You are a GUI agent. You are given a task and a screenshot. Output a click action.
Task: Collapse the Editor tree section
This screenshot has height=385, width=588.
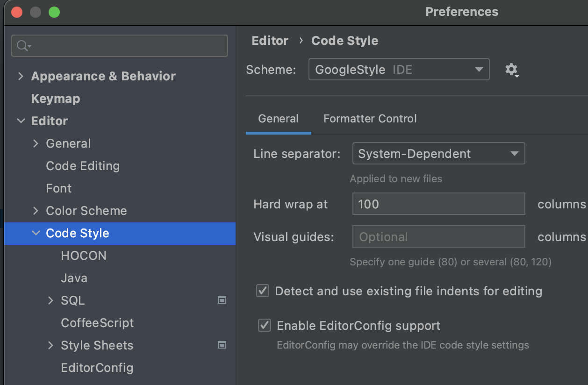(21, 121)
